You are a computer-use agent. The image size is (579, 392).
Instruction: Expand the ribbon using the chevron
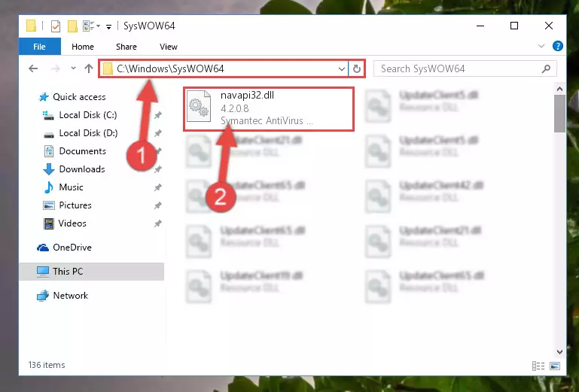(541, 46)
